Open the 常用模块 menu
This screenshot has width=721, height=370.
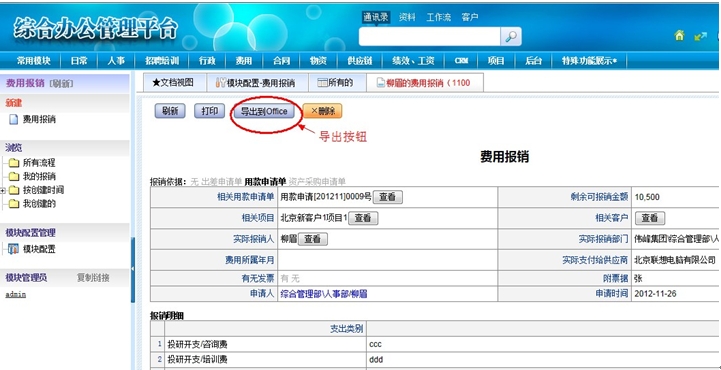(34, 61)
